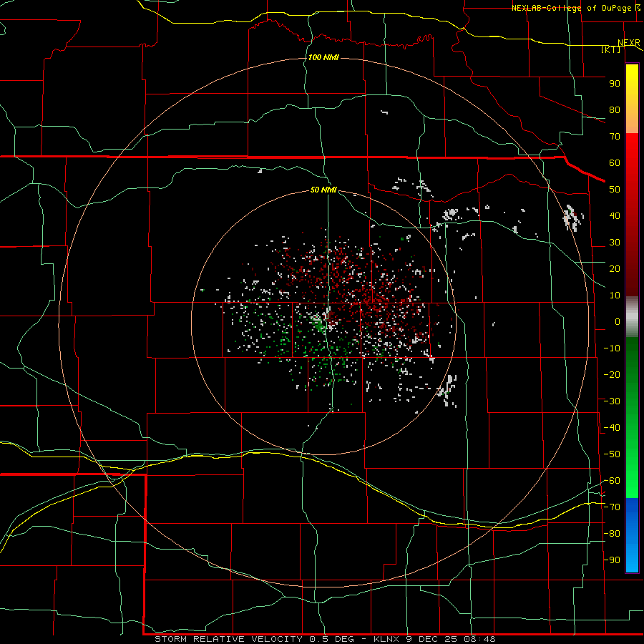Click the 50 value on the velocity scale
Viewport: 644px width, 644px height.
click(615, 190)
